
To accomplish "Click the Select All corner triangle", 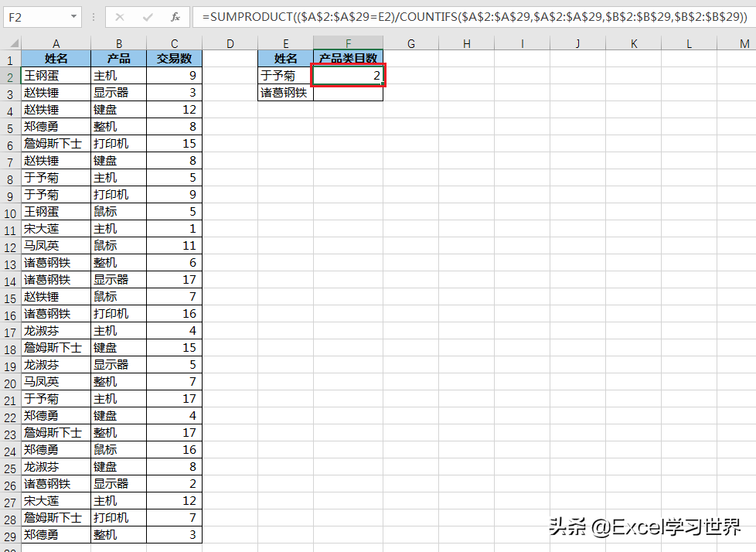I will click(15, 43).
